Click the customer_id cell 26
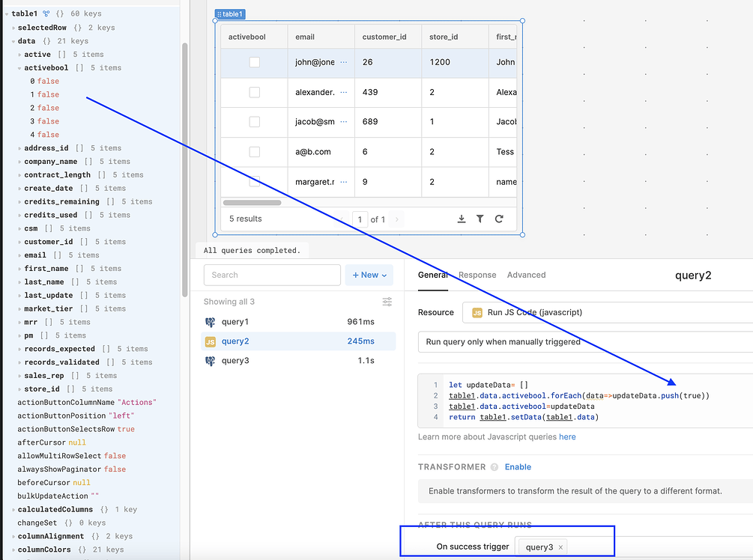The height and width of the screenshot is (560, 753). [388, 62]
